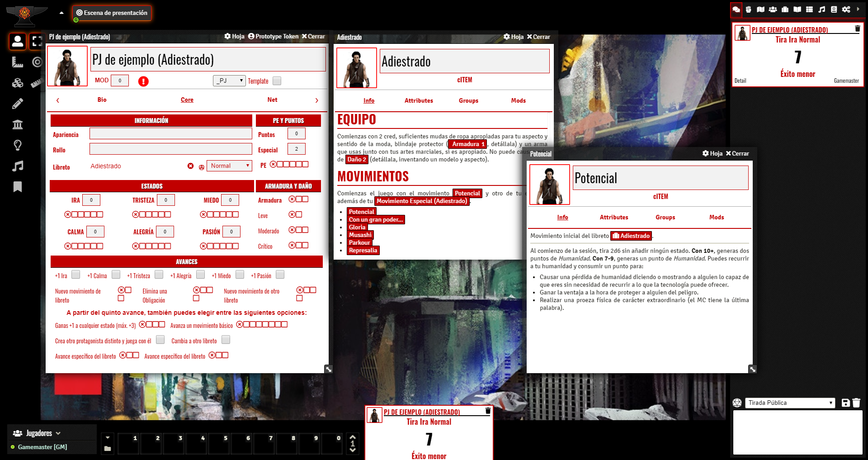Open the Normal roll mode dropdown
Viewport: 868px width, 460px height.
229,166
